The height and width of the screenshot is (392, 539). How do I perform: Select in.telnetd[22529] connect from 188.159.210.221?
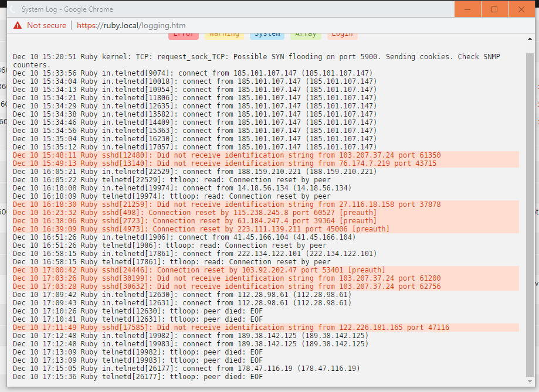195,172
